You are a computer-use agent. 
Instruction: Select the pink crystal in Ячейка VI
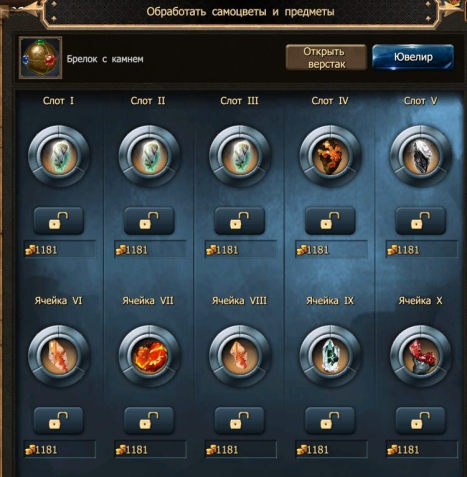(59, 356)
